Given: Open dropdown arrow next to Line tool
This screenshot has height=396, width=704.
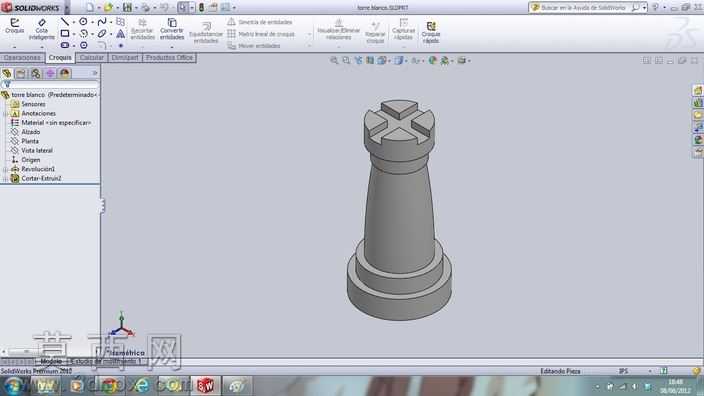Looking at the screenshot, I should point(73,22).
